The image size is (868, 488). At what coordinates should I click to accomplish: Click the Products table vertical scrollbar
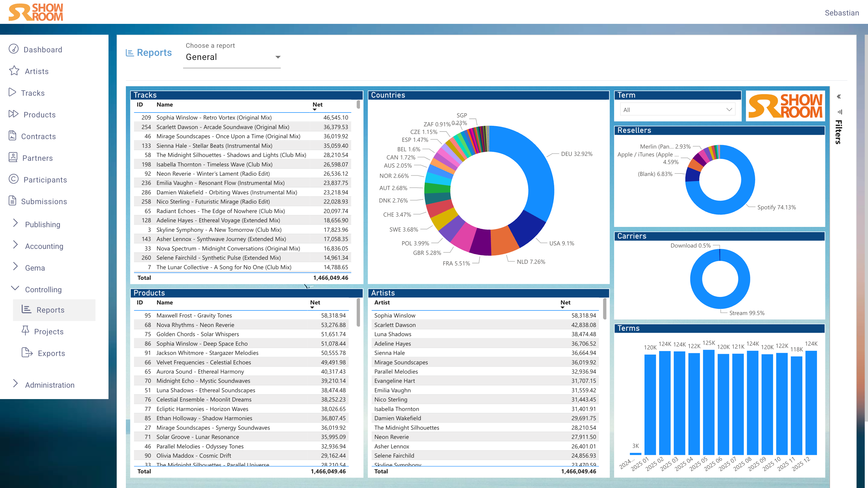click(358, 313)
